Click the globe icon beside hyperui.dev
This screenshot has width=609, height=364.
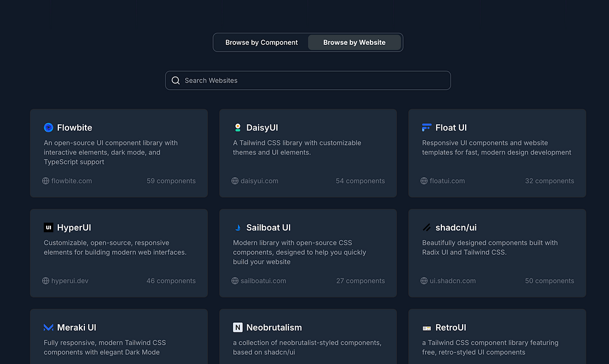point(46,280)
